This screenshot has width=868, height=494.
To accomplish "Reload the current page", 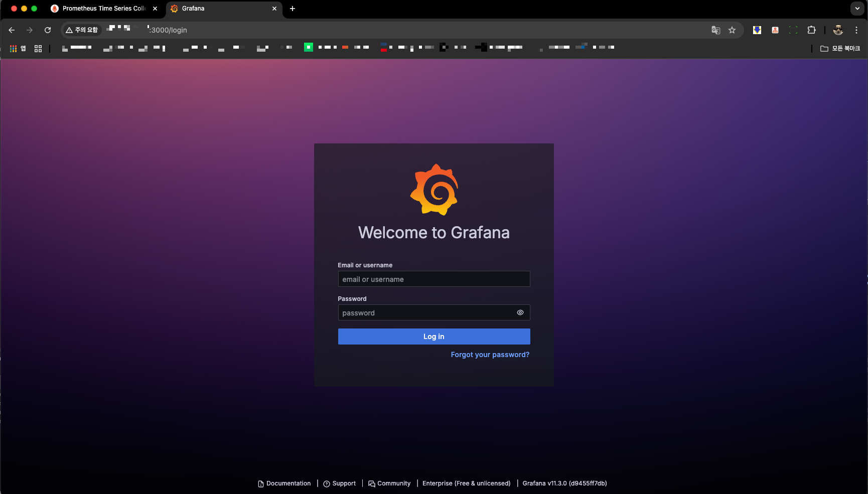I will pos(48,30).
